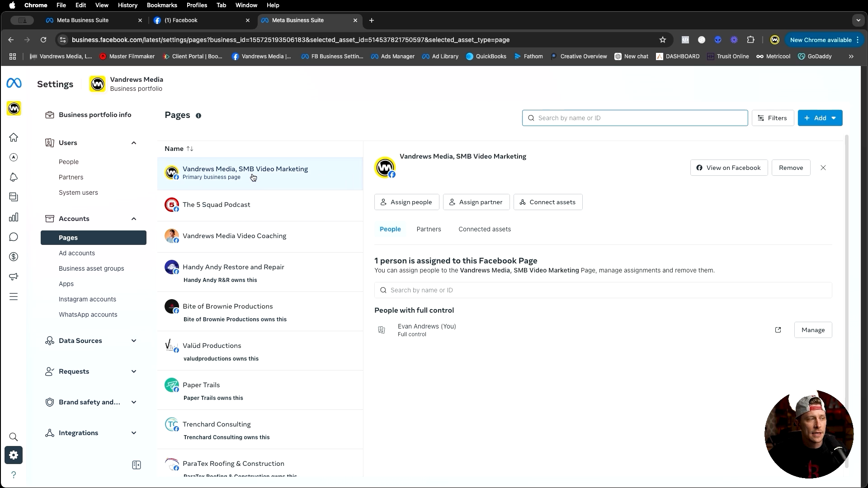Viewport: 868px width, 488px height.
Task: Click View on Facebook button
Action: (x=729, y=168)
